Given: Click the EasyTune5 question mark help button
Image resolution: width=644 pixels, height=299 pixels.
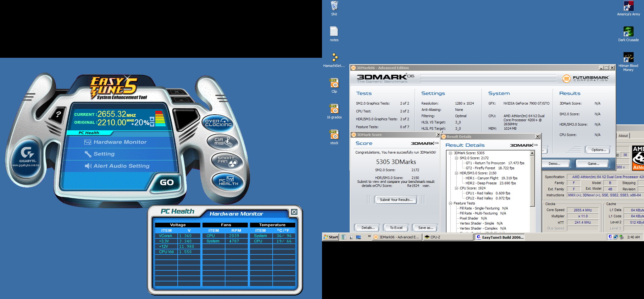Looking at the screenshot, I should [58, 114].
